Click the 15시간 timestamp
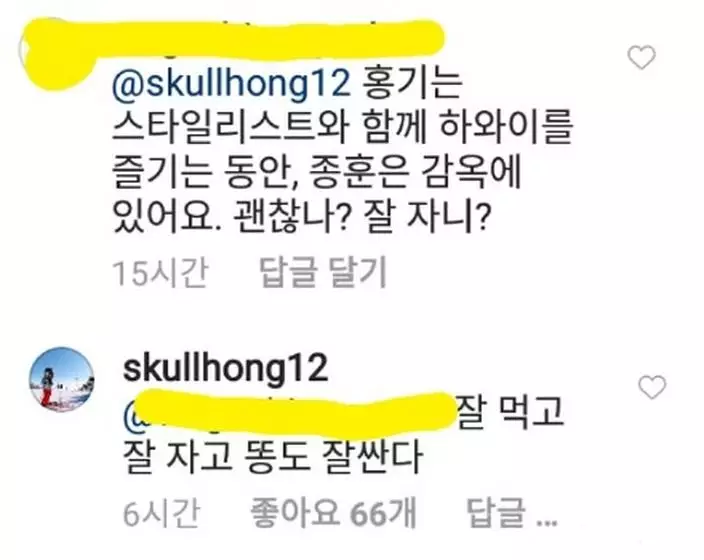704x560 pixels. (x=160, y=273)
